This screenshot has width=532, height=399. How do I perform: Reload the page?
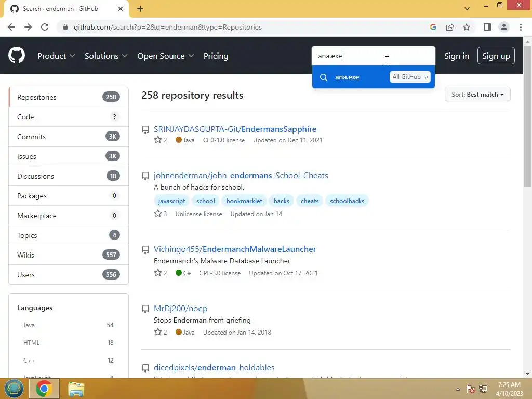coord(45,27)
